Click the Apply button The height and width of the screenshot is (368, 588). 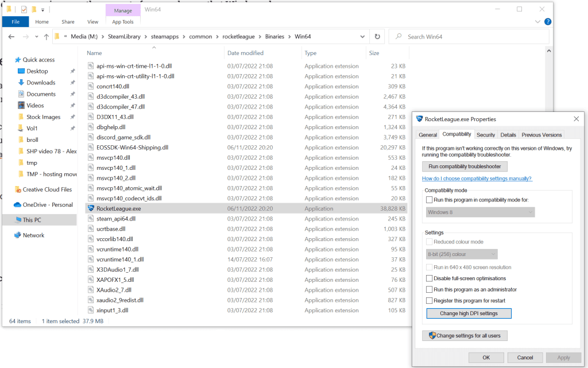pos(564,358)
